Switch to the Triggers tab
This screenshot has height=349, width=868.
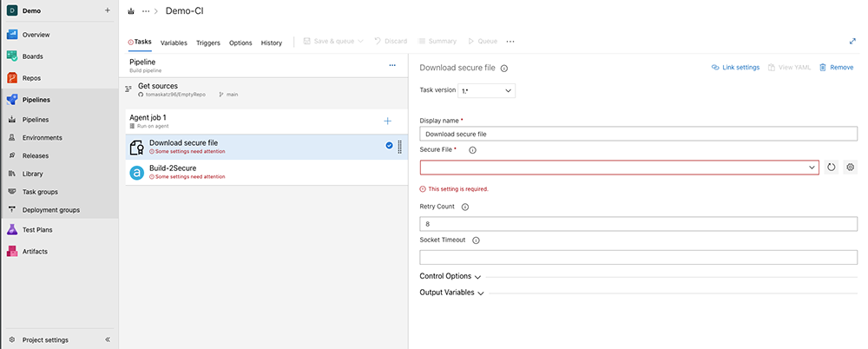pos(207,43)
